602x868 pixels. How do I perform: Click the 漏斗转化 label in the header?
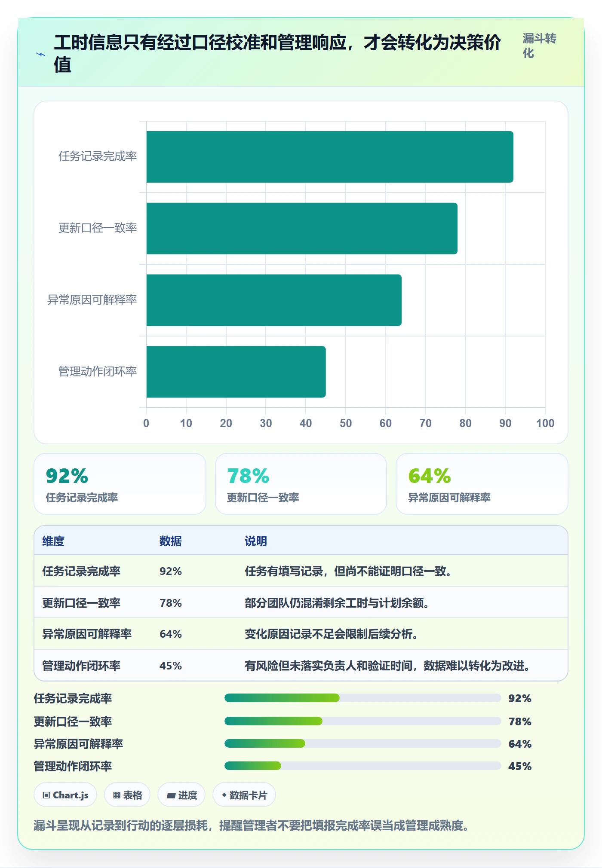(x=539, y=46)
